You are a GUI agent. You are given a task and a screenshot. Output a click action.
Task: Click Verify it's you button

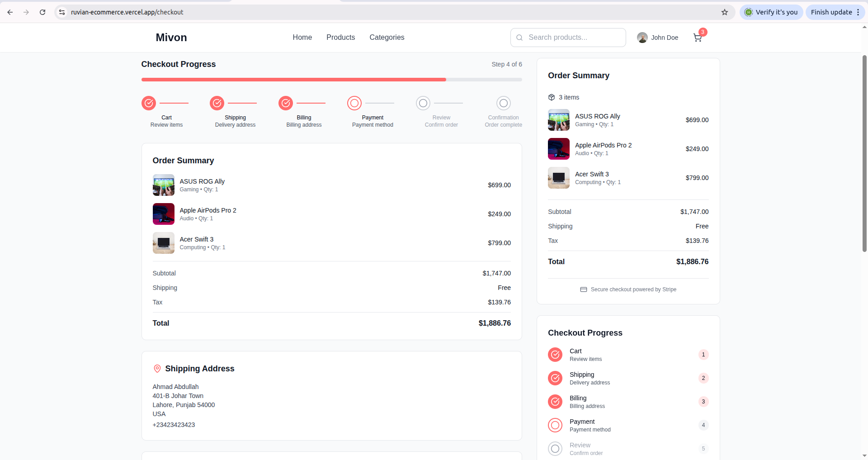[771, 12]
